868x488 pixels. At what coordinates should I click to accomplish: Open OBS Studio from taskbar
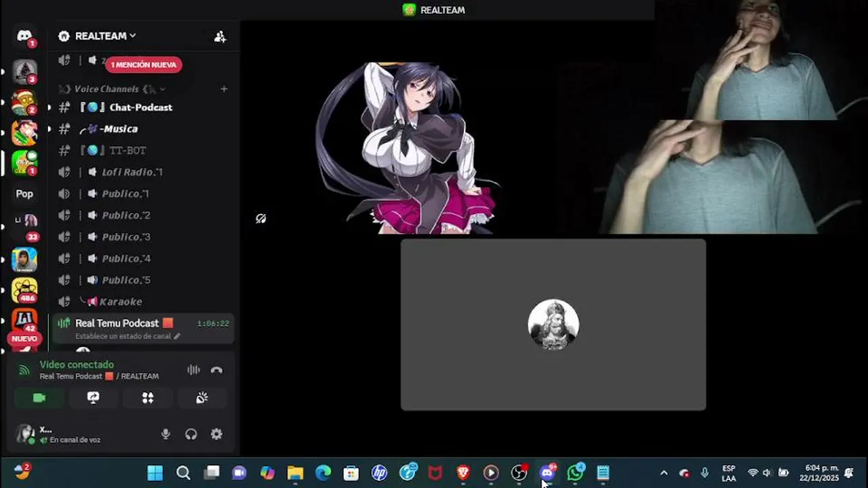tap(519, 473)
